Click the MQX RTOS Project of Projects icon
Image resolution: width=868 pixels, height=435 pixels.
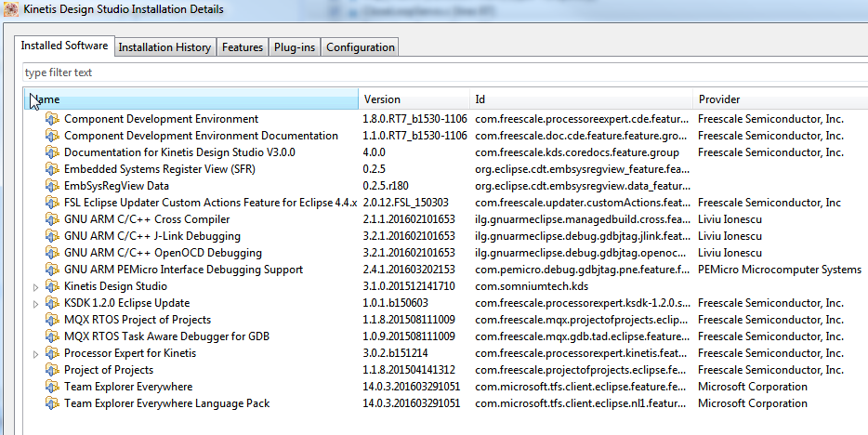(x=52, y=320)
